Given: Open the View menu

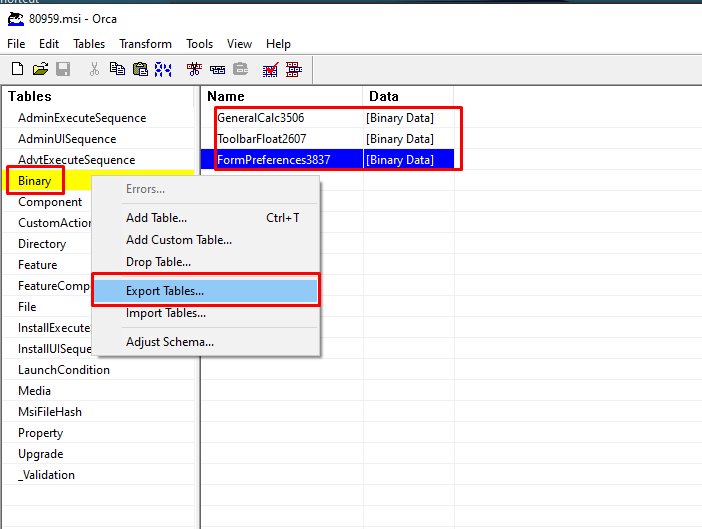Looking at the screenshot, I should click(x=239, y=44).
